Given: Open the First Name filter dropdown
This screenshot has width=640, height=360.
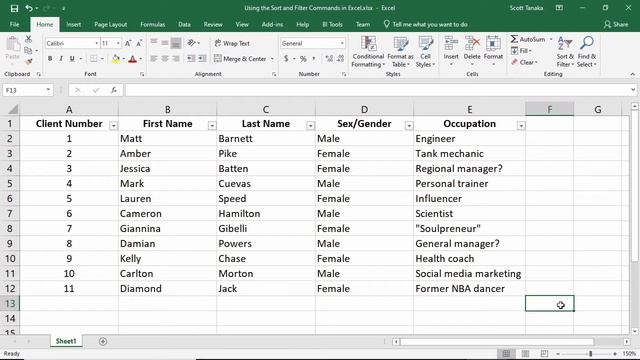Looking at the screenshot, I should [212, 126].
